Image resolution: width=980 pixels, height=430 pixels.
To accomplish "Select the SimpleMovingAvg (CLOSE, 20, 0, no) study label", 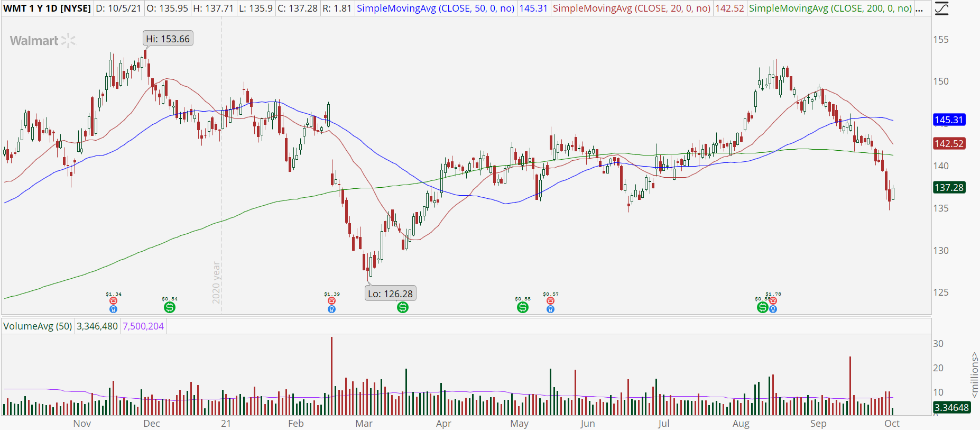I will pyautogui.click(x=632, y=8).
